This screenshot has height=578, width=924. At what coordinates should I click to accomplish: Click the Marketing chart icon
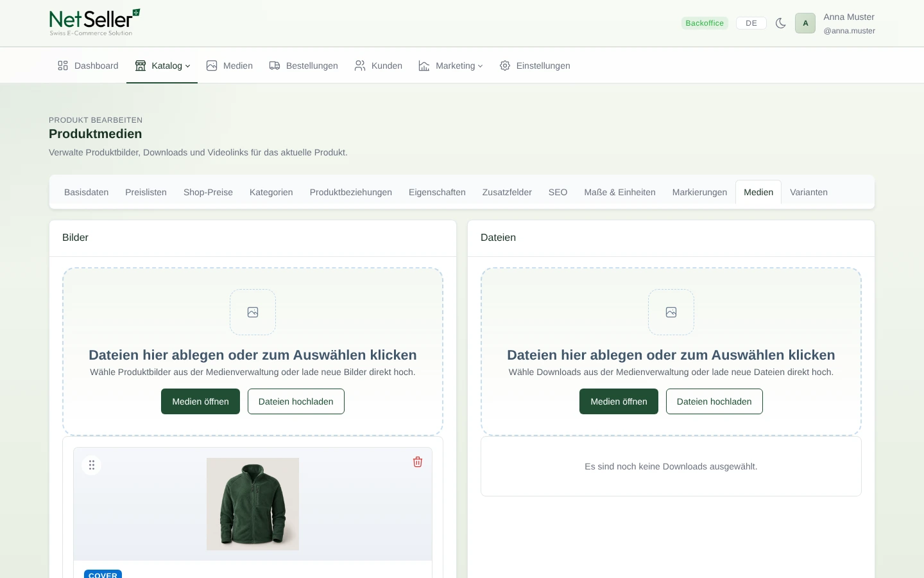coord(424,66)
